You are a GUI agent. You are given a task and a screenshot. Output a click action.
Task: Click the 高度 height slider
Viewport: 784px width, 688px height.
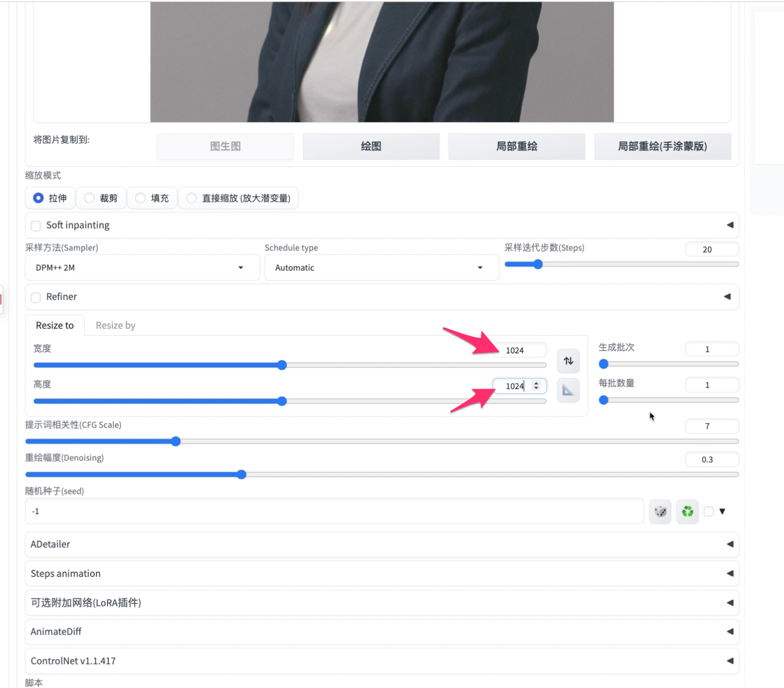290,401
